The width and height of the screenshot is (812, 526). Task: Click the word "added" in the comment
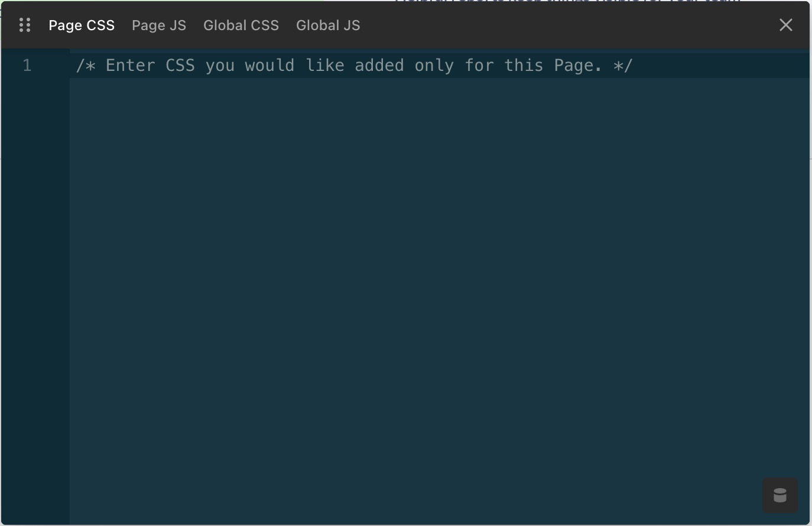click(379, 66)
